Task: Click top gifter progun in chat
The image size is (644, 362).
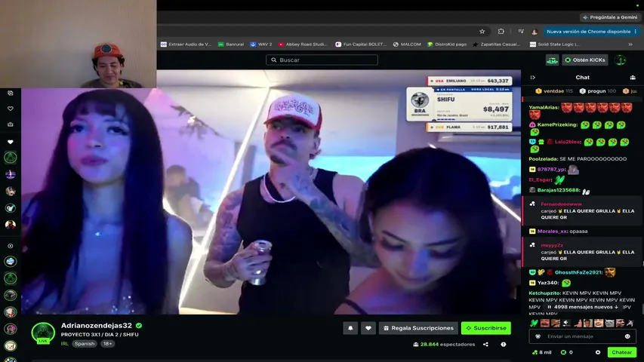Action: [596, 91]
